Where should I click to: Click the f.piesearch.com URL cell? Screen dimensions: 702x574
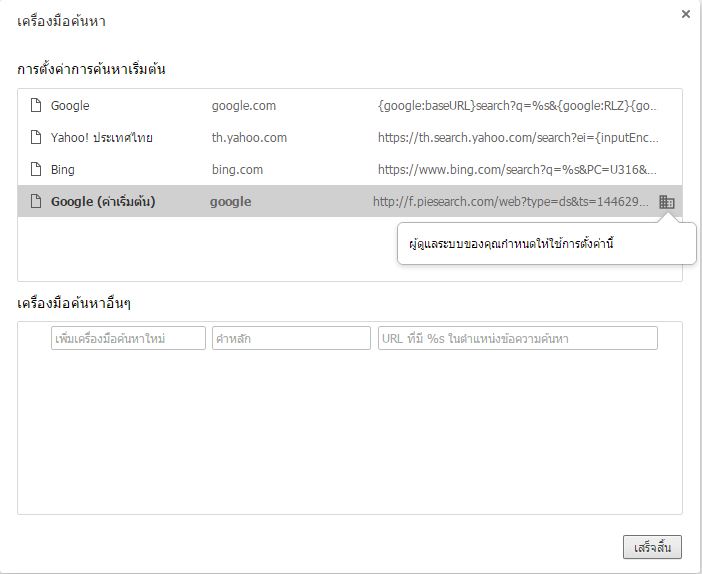click(x=510, y=202)
